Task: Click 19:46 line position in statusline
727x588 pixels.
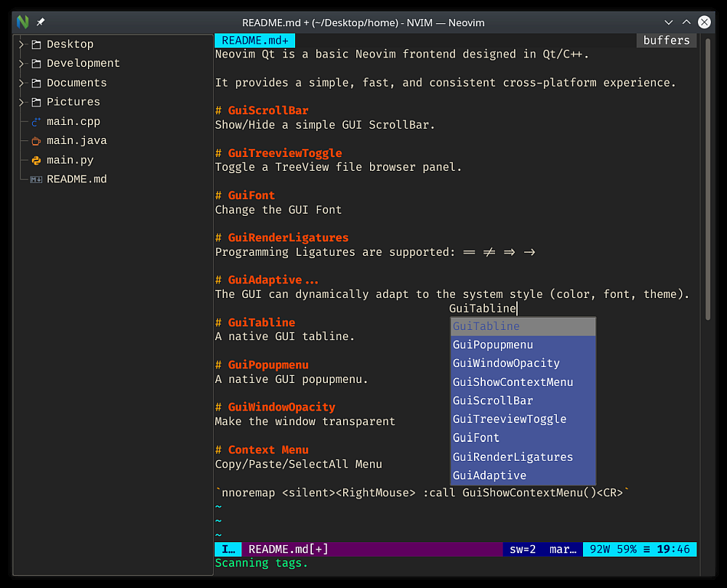Action: [x=673, y=549]
